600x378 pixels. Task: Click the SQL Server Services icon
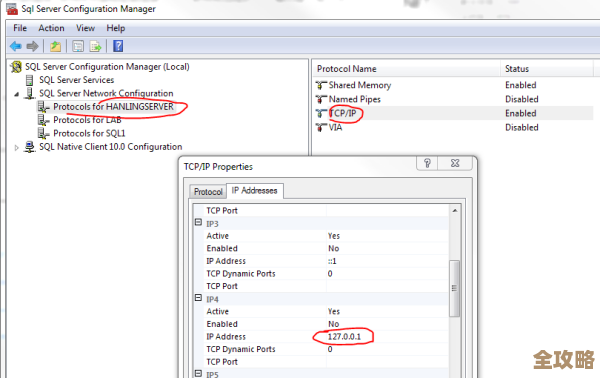pos(29,80)
